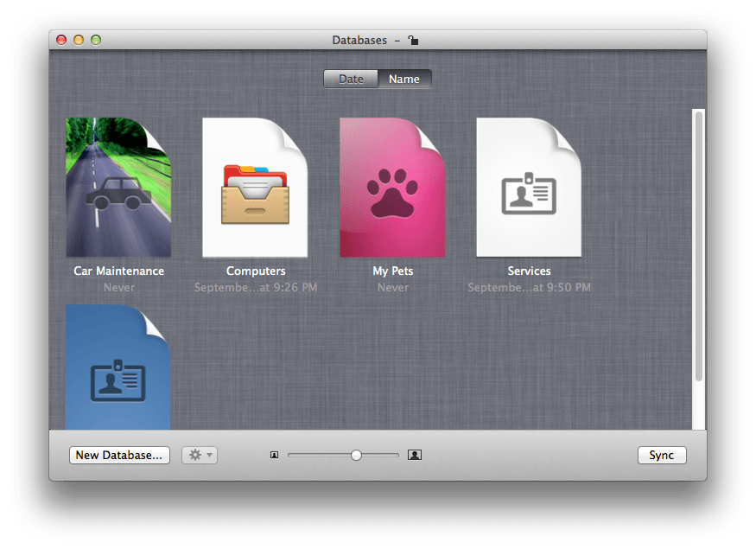The image size is (756, 549).
Task: Click 'Never' under Car Maintenance
Action: pos(119,288)
